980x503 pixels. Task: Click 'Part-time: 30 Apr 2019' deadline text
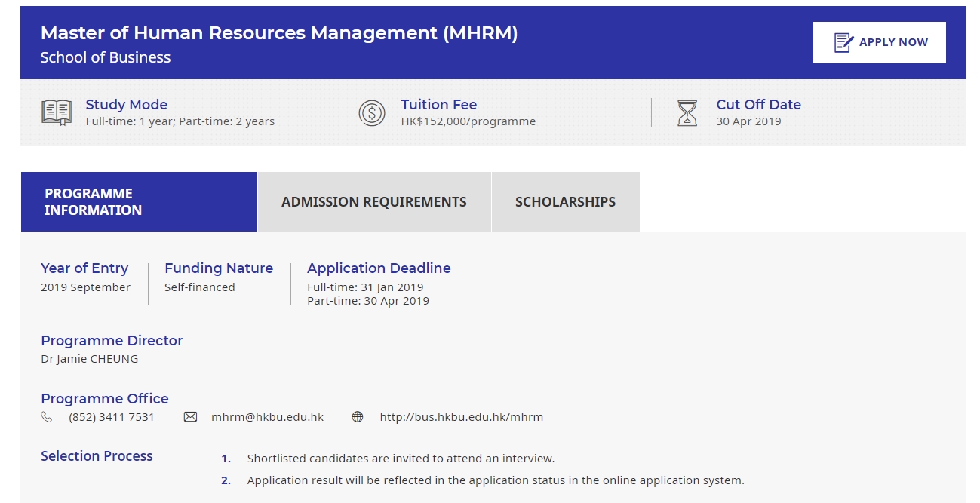tap(368, 301)
